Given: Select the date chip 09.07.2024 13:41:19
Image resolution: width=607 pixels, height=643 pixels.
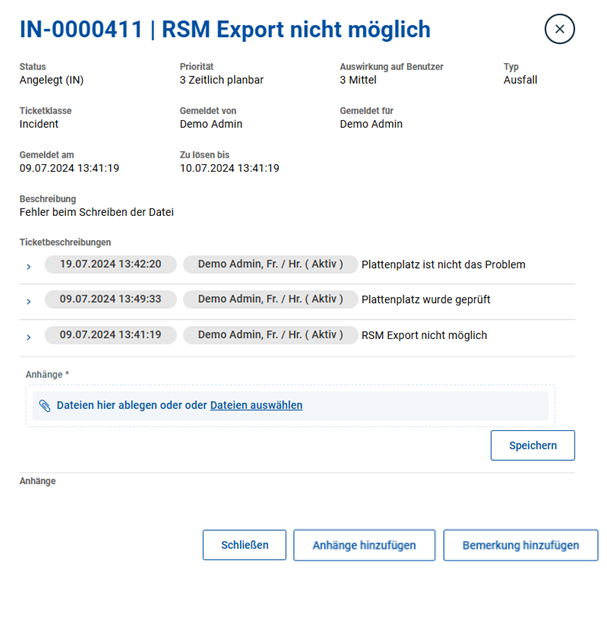Looking at the screenshot, I should pos(111,335).
